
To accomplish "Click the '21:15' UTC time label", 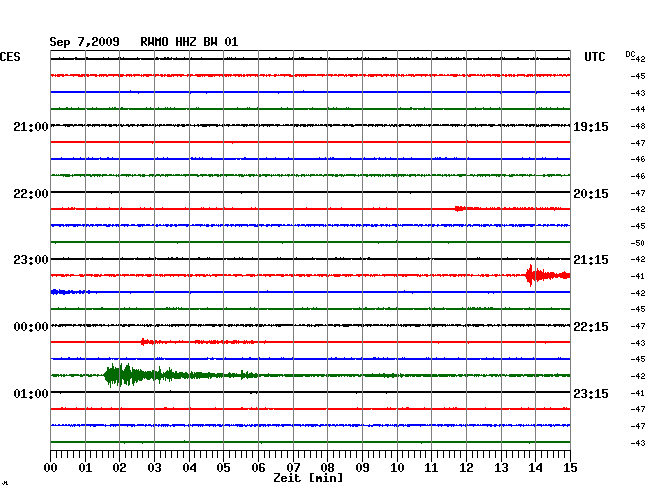I will click(x=591, y=260).
